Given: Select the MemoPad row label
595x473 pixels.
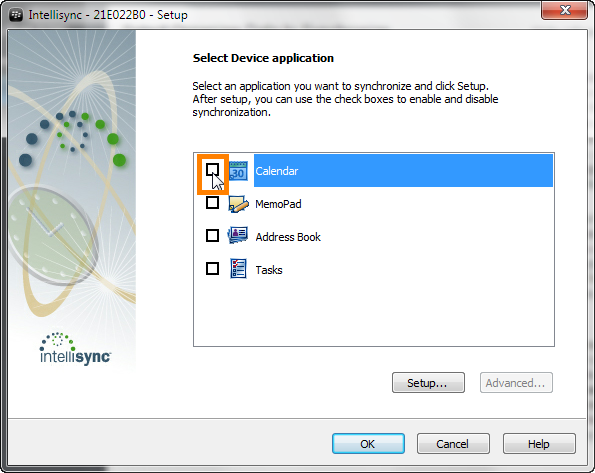Looking at the screenshot, I should tap(278, 204).
